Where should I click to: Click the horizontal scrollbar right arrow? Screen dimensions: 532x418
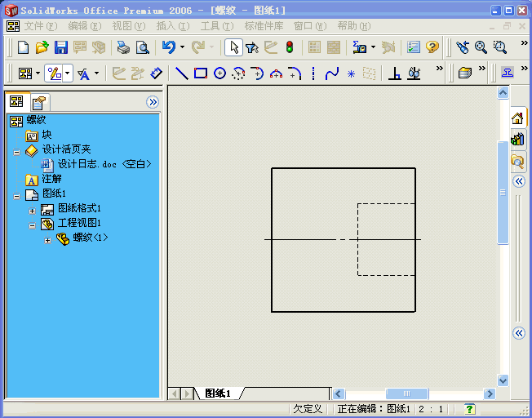[490, 394]
